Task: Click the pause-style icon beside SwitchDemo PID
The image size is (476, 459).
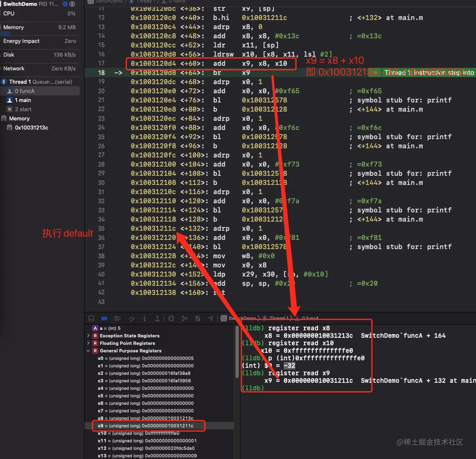Action: click(x=72, y=4)
